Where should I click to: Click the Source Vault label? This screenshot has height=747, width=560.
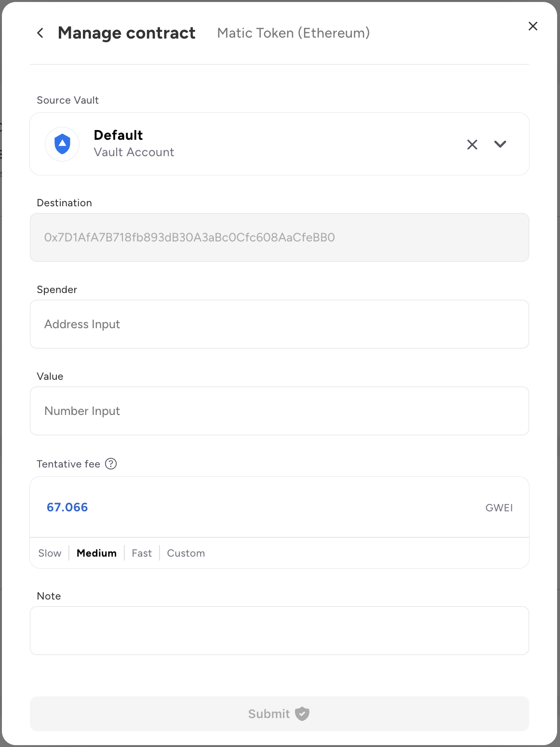coord(68,100)
